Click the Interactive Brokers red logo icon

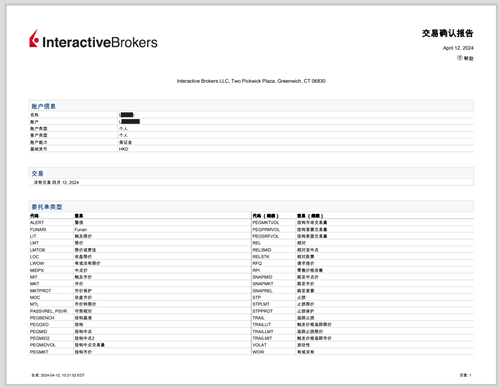(x=34, y=39)
